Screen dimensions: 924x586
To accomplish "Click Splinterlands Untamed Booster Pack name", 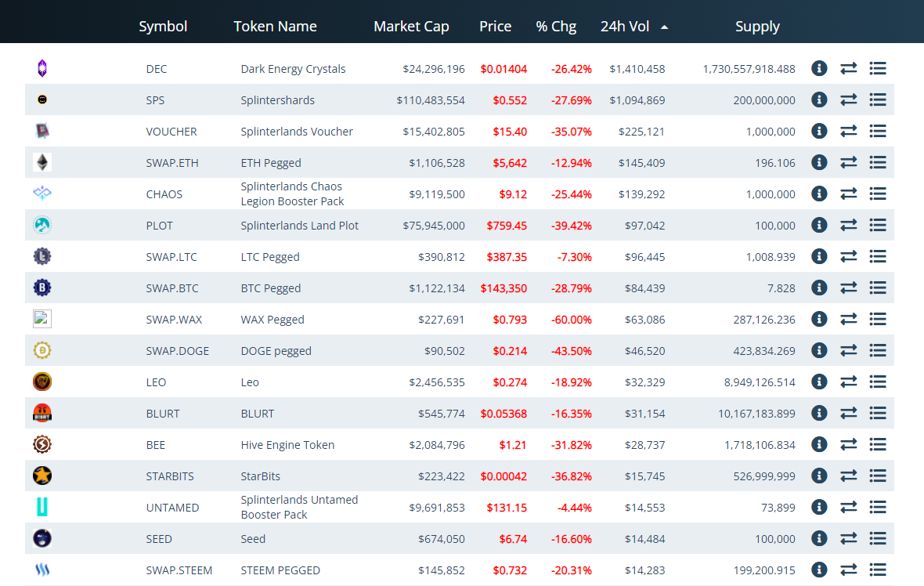I will 299,507.
